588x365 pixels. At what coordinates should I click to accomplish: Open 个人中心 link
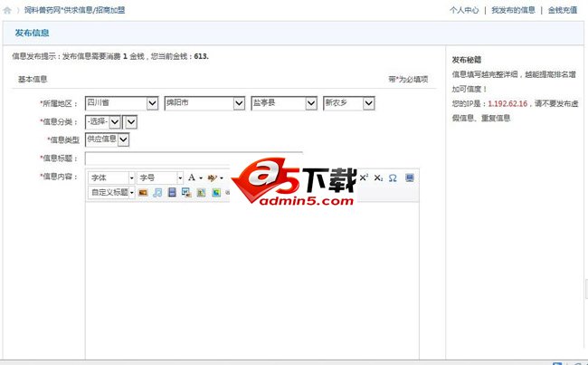[464, 11]
